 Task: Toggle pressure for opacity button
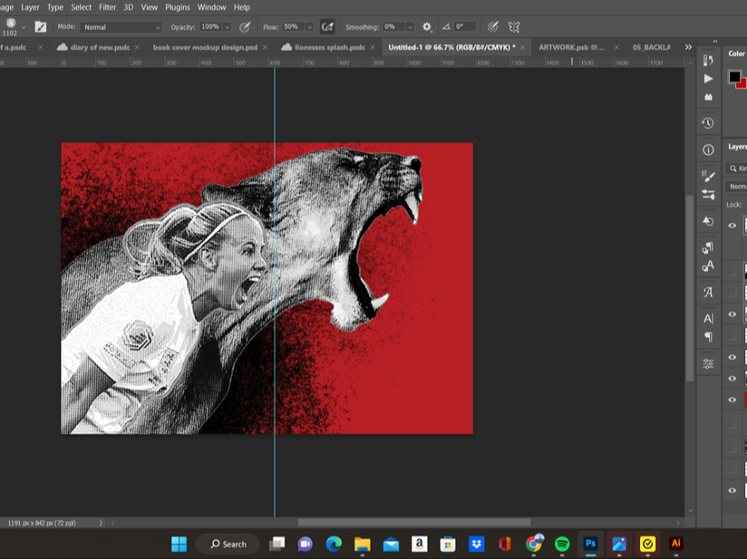click(x=245, y=26)
